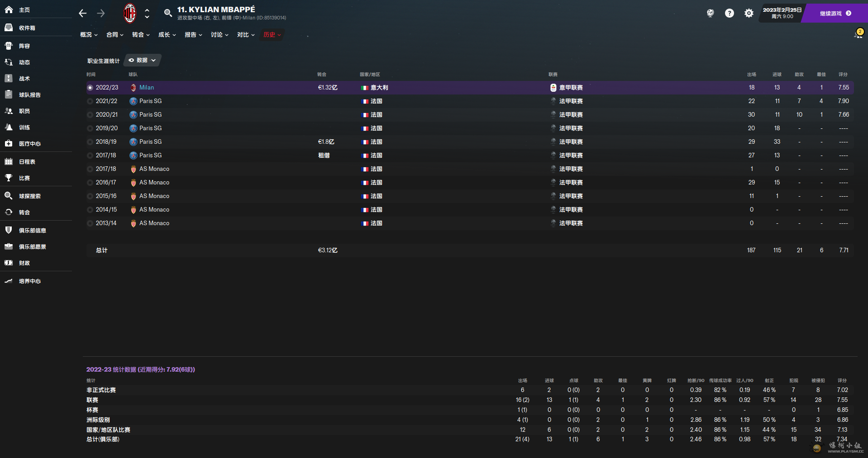The width and height of the screenshot is (868, 458).
Task: Expand the 历史 history dropdown
Action: [272, 35]
